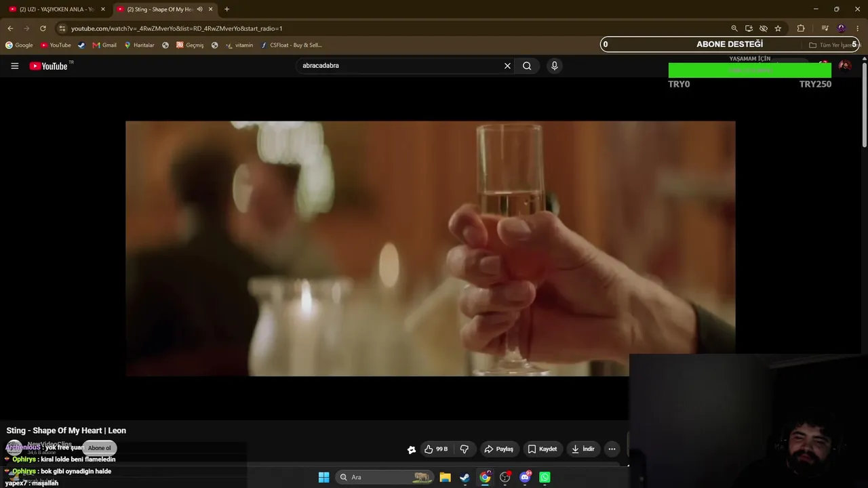Click the AI sparkle icon beside like button
This screenshot has width=868, height=488.
coord(411,449)
